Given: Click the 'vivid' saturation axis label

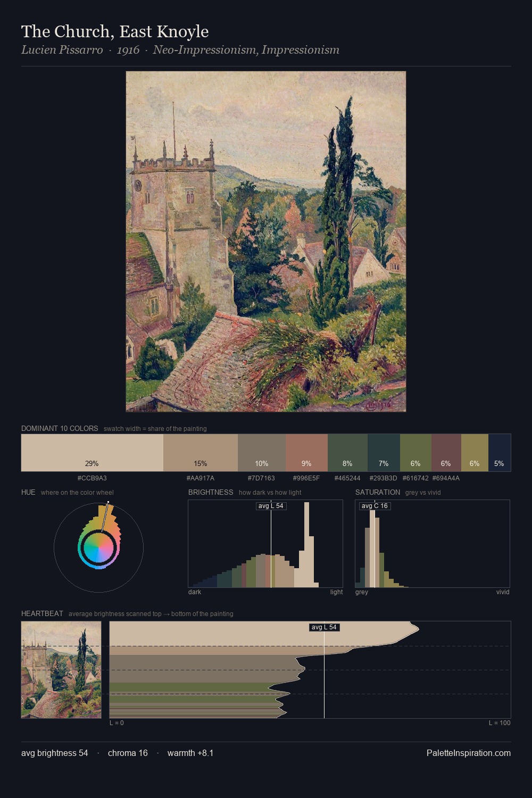Looking at the screenshot, I should [503, 592].
